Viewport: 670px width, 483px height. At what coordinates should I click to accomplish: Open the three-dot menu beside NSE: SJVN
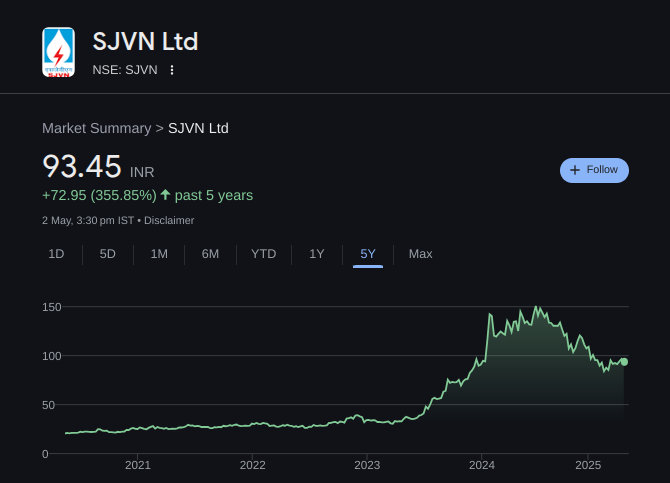[172, 70]
